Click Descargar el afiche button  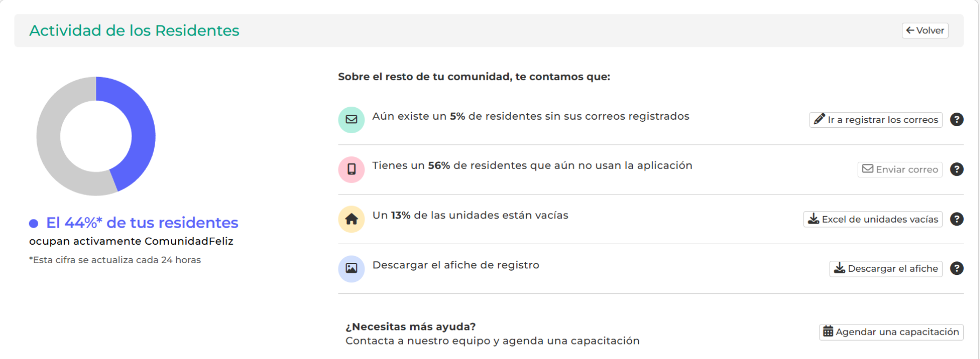(886, 268)
